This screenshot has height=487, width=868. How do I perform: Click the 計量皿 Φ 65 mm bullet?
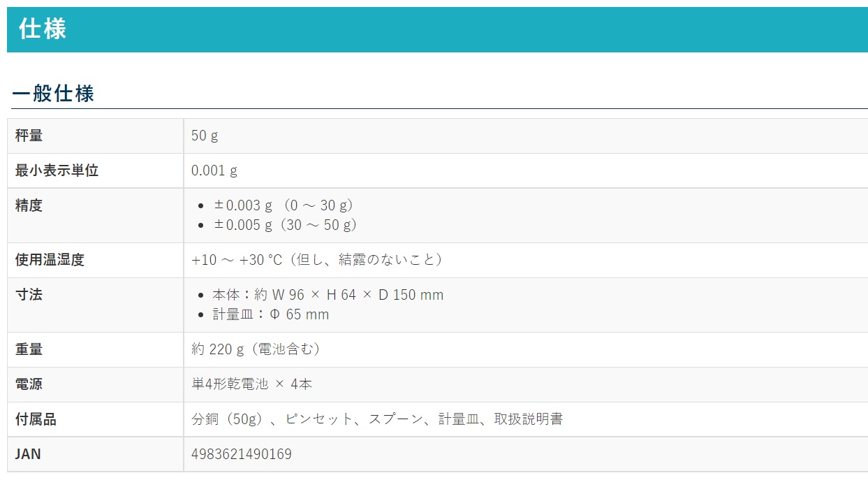270,314
